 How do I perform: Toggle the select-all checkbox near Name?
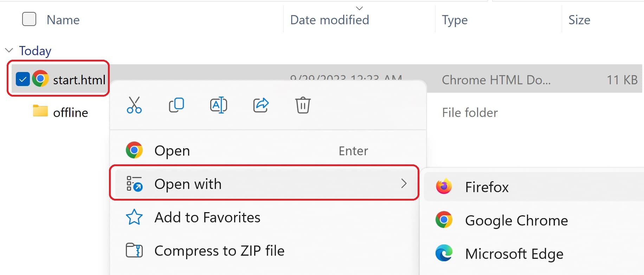pyautogui.click(x=29, y=19)
